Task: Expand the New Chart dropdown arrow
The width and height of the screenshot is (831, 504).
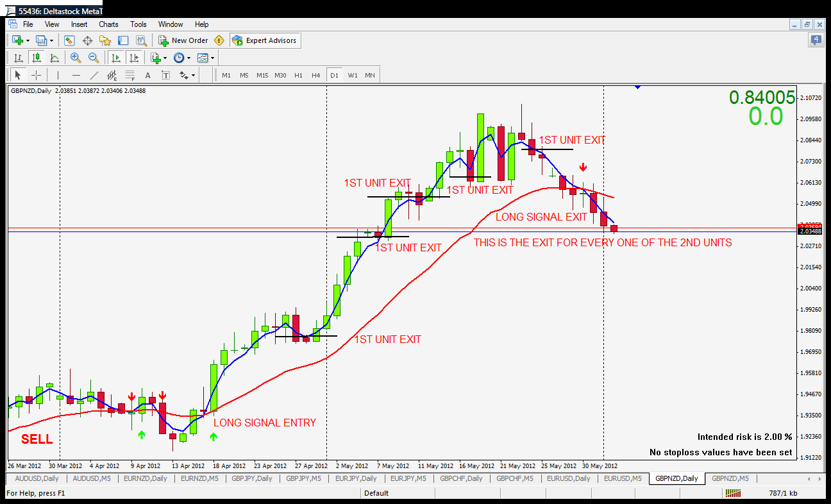Action: [x=28, y=40]
